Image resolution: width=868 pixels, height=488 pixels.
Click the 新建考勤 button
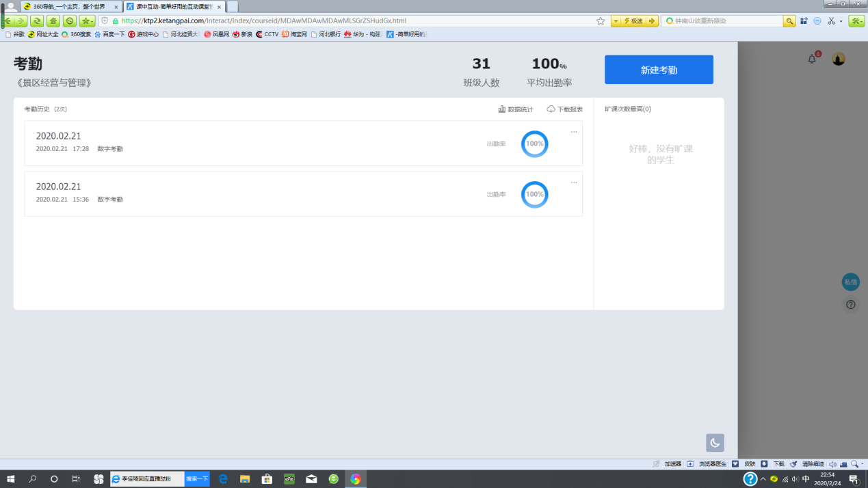658,70
